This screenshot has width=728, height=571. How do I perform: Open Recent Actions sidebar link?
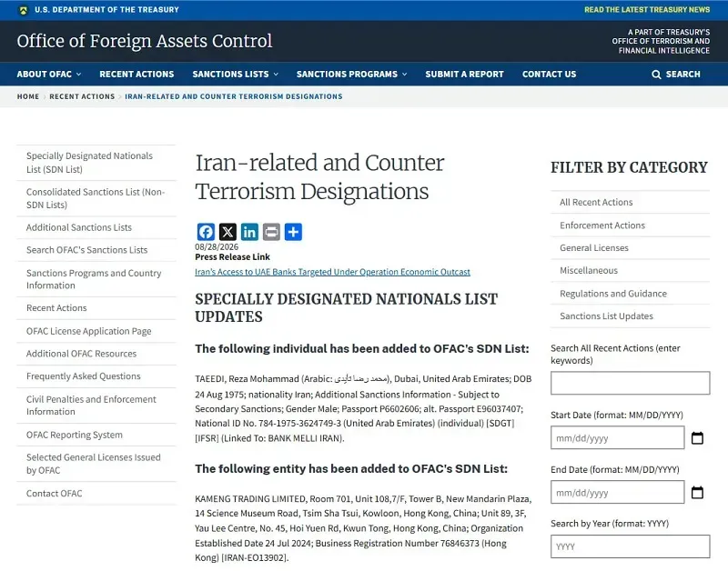[x=96, y=308]
